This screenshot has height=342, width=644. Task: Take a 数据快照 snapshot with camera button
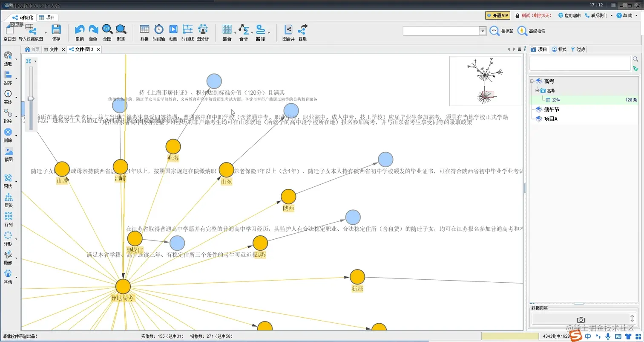point(581,320)
